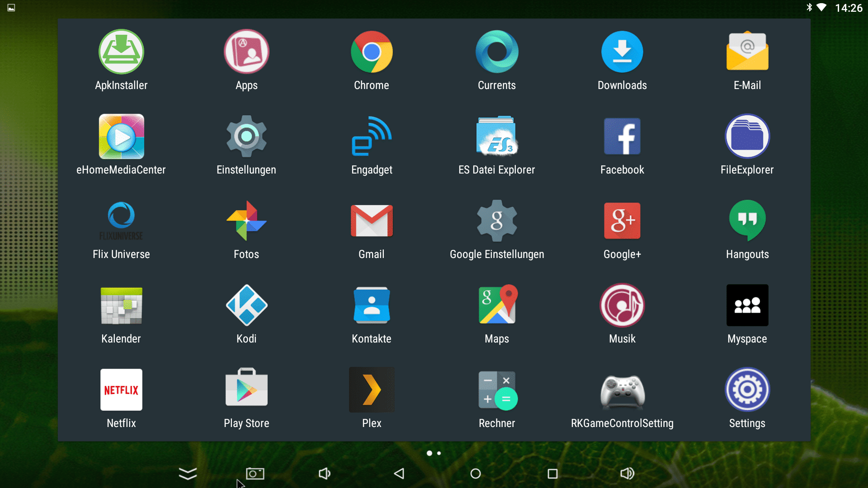
Task: Launch eHomeMediaCenter
Action: [121, 136]
